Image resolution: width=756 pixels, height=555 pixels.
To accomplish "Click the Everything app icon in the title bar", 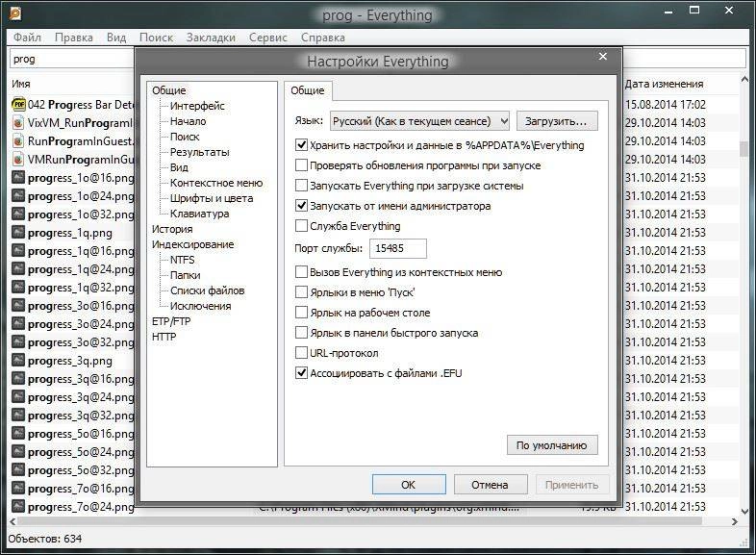I will (15, 13).
